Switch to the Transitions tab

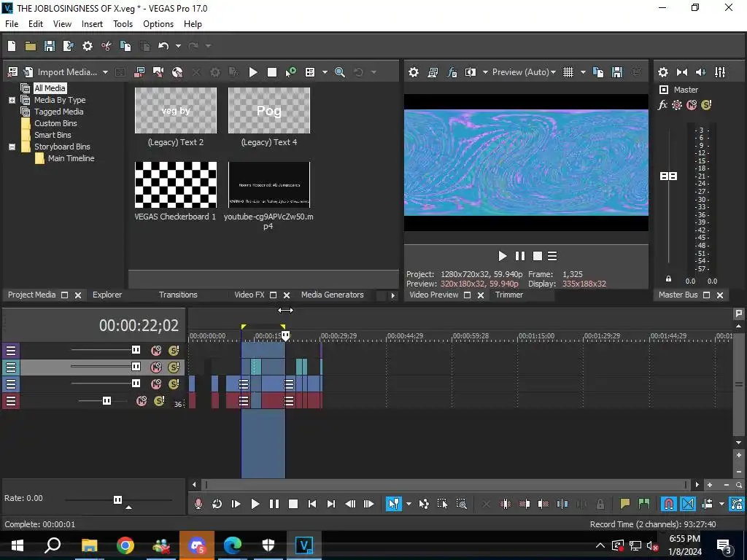pos(178,295)
